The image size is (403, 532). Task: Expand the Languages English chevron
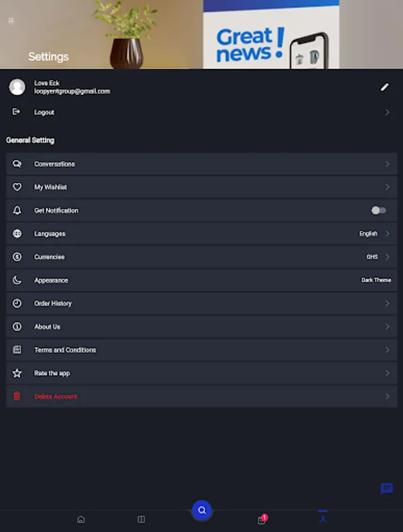[388, 233]
